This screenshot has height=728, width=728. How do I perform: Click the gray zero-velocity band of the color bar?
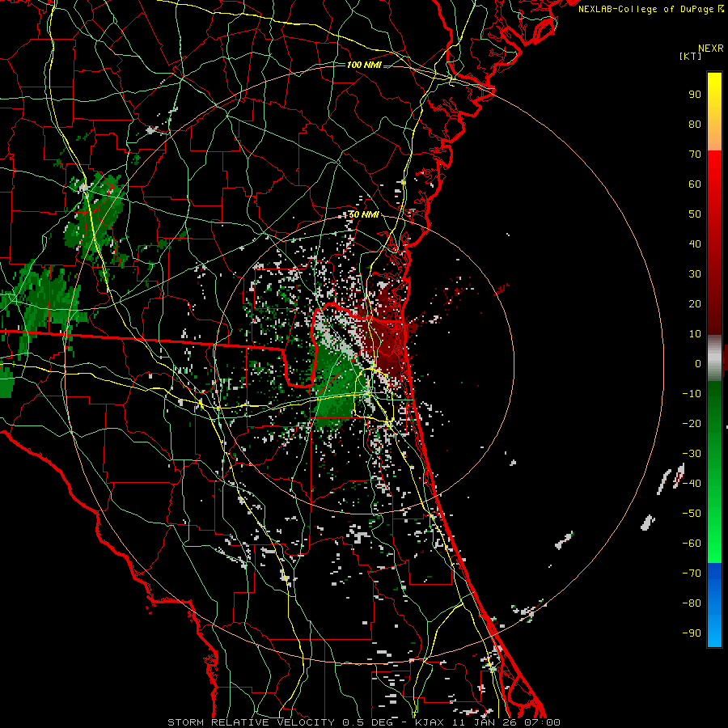714,358
